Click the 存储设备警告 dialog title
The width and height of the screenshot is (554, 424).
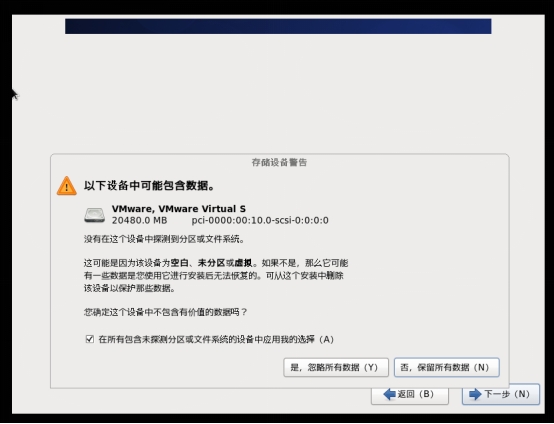click(x=279, y=163)
